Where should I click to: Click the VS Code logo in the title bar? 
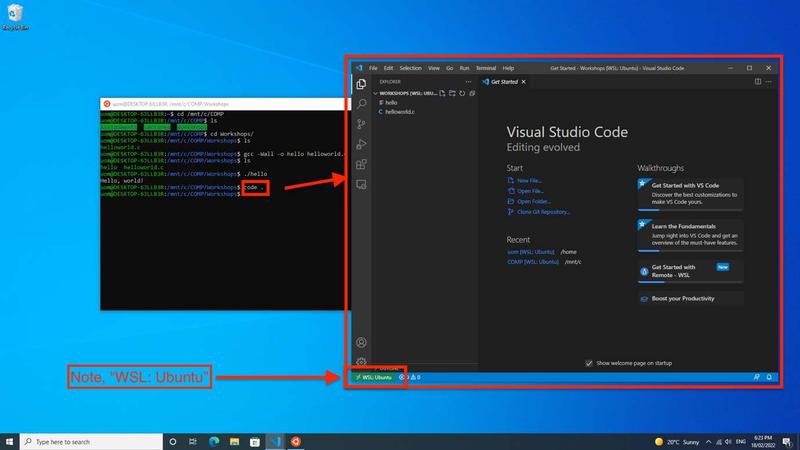pos(359,68)
